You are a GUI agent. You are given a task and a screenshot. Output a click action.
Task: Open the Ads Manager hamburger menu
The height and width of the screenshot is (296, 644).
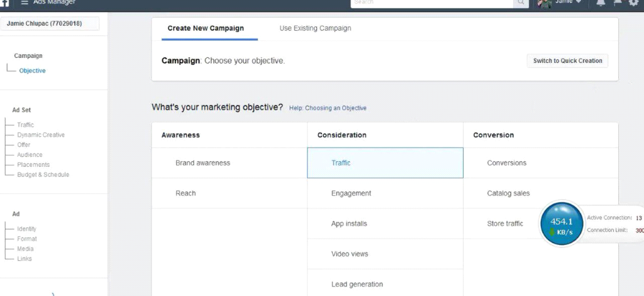tap(25, 3)
